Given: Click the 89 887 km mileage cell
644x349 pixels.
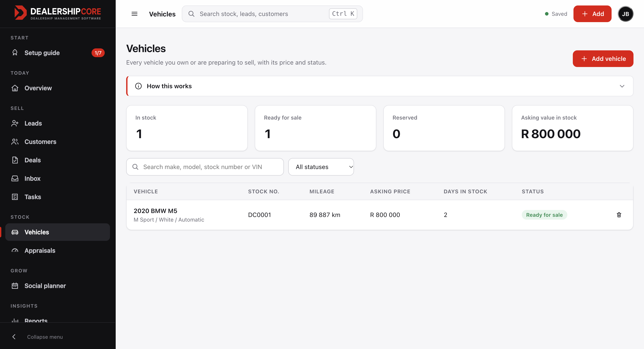Looking at the screenshot, I should 325,215.
